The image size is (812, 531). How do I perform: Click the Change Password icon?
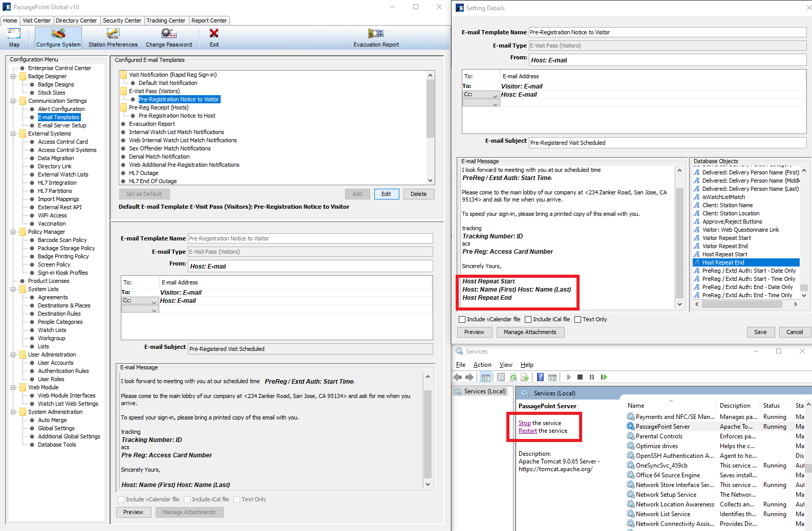169,33
